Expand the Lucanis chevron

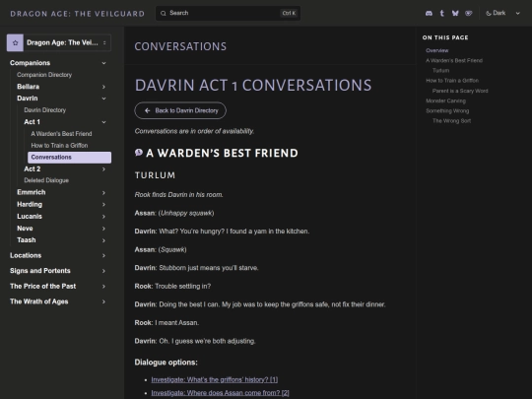pyautogui.click(x=103, y=217)
